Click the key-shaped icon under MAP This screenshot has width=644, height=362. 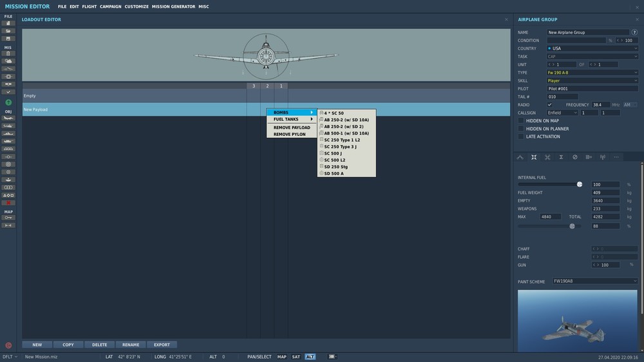pos(8,218)
